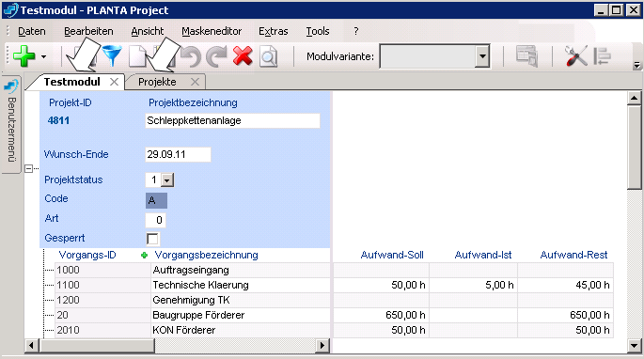Toggle the Gesperrt checkbox
This screenshot has height=359, width=644.
(x=152, y=239)
